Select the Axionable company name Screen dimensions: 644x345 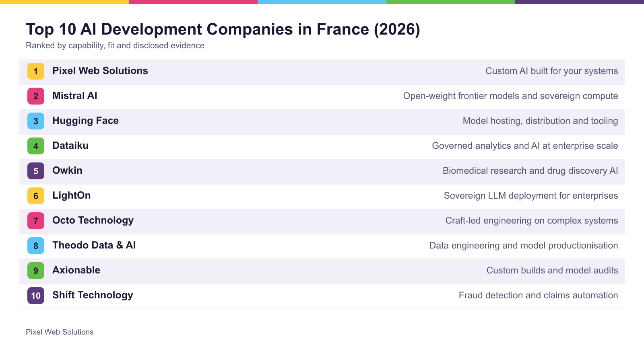(76, 270)
